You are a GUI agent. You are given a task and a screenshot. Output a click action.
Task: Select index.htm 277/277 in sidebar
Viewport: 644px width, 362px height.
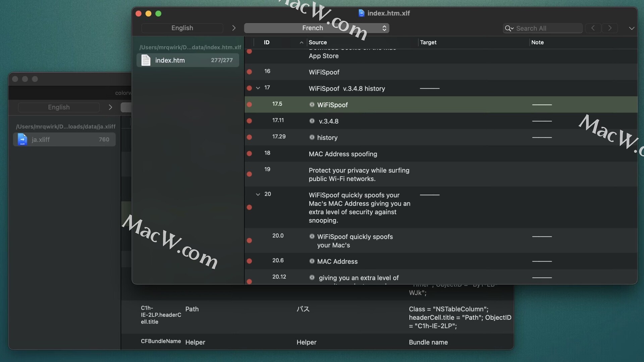tap(188, 60)
